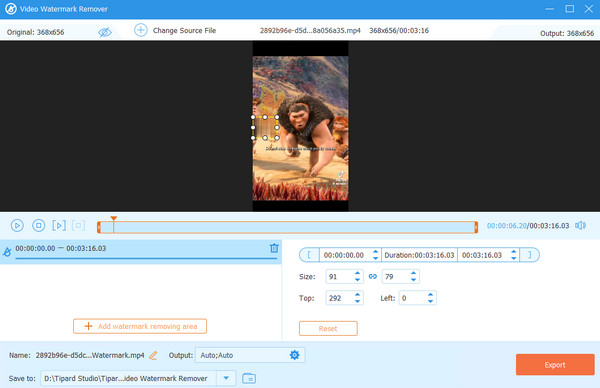The width and height of the screenshot is (600, 388).
Task: Click the source filename 2892b96e-d5d...8a056a35.mp4
Action: pos(310,30)
